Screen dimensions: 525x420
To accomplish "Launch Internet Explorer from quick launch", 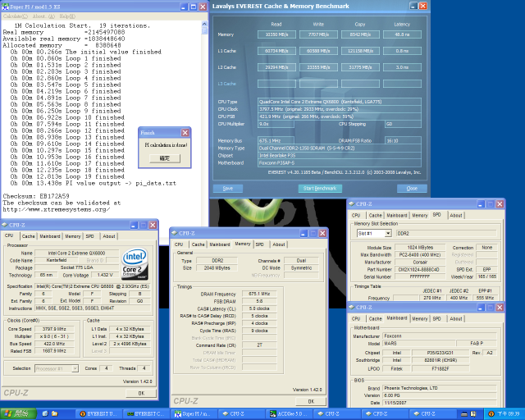I will coord(45,414).
